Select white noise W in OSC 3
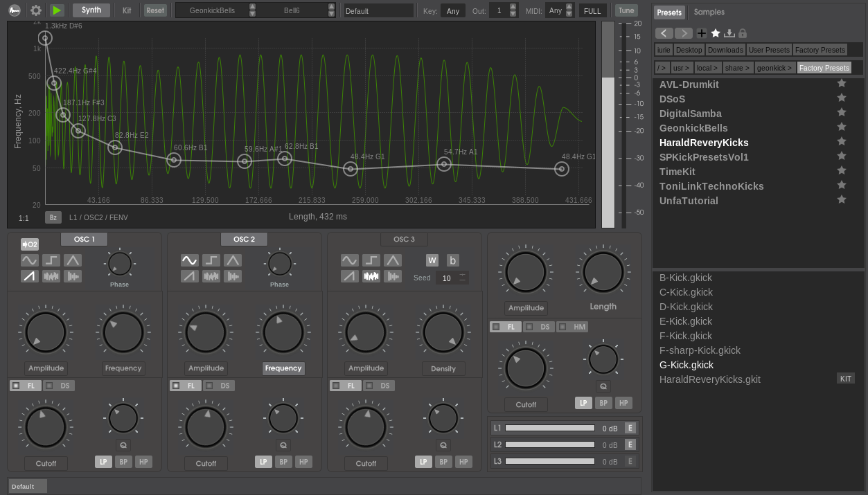 coord(432,260)
